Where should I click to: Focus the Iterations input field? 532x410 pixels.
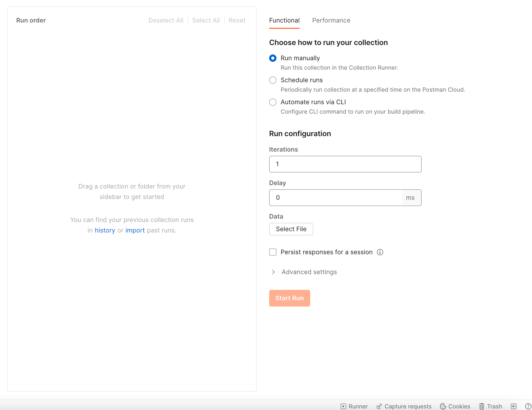click(x=345, y=164)
